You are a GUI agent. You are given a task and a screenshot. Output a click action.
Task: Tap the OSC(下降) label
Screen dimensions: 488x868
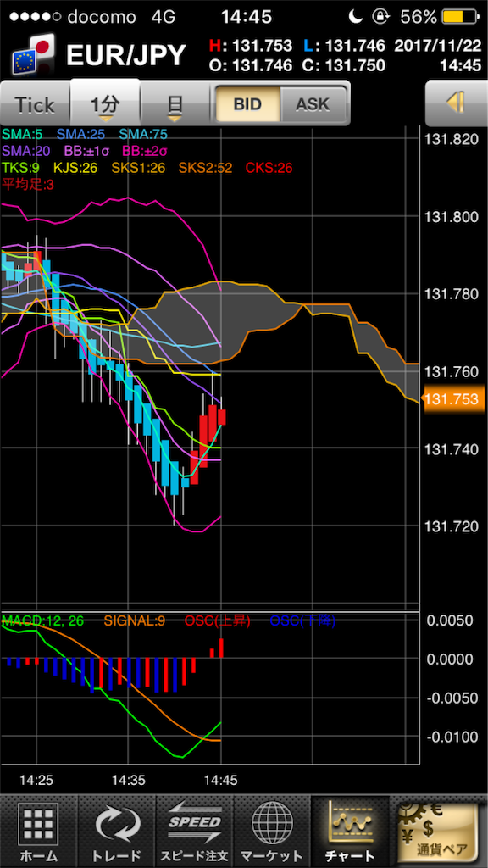[302, 621]
